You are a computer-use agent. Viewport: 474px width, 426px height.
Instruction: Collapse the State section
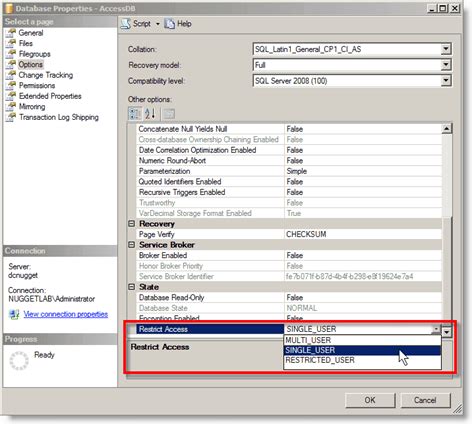point(132,287)
